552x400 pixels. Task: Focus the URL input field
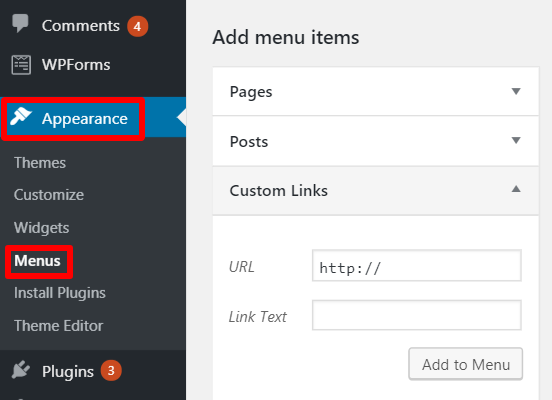pyautogui.click(x=416, y=266)
